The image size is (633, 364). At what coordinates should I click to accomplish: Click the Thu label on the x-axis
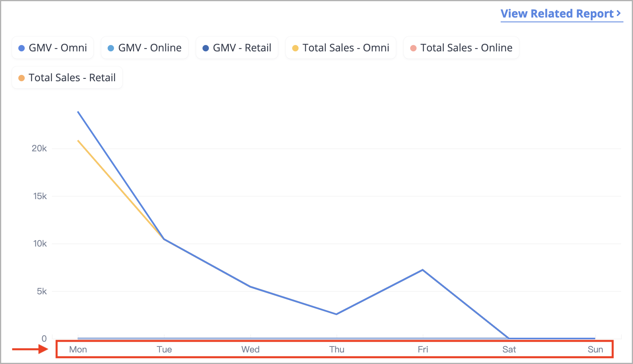pos(337,350)
